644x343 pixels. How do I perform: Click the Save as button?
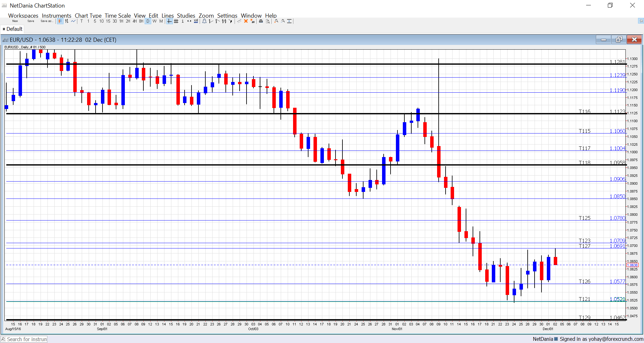point(47,21)
